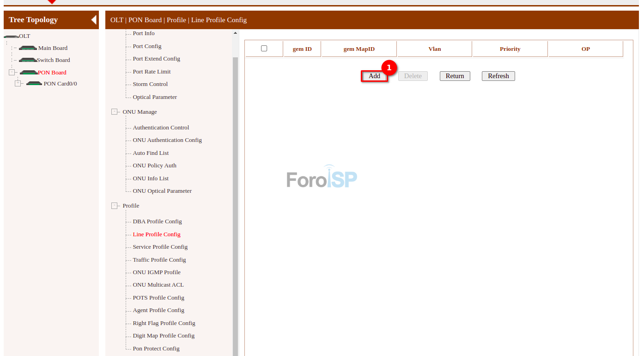Collapse the PON Board tree node

pyautogui.click(x=12, y=73)
